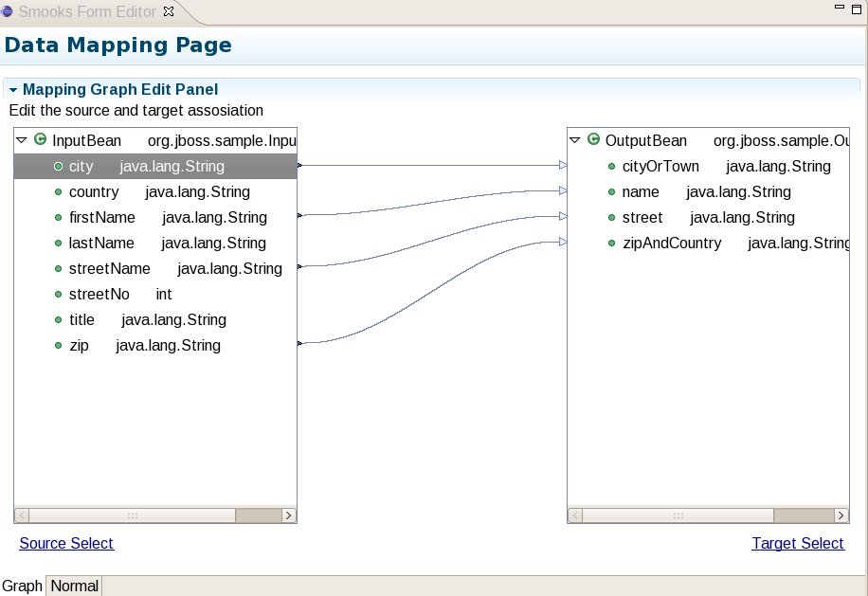Click the green bullet beside zipAndCountry
This screenshot has height=596, width=868.
(x=612, y=243)
